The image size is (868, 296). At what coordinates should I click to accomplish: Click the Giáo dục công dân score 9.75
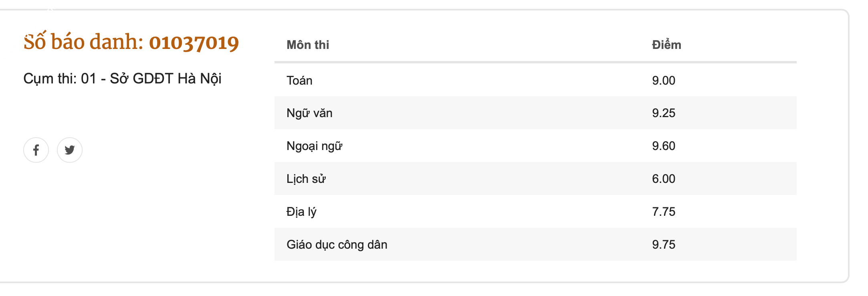tap(664, 244)
